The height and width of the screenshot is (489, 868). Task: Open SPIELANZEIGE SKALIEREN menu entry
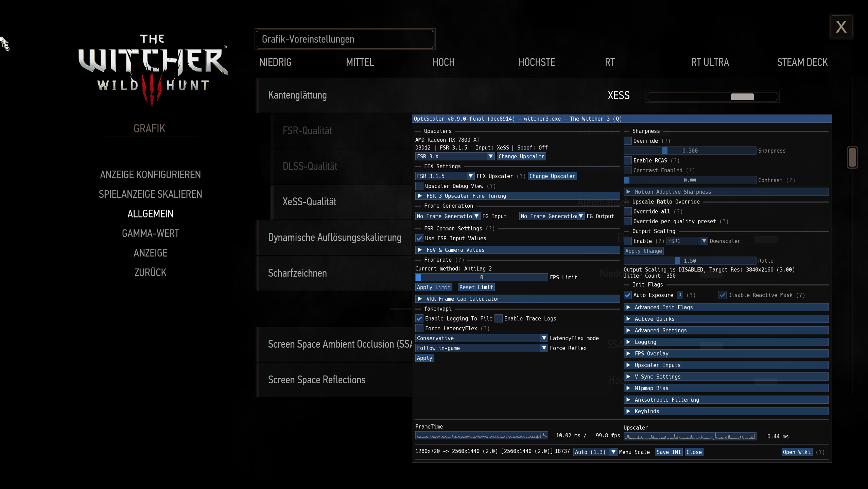point(150,194)
